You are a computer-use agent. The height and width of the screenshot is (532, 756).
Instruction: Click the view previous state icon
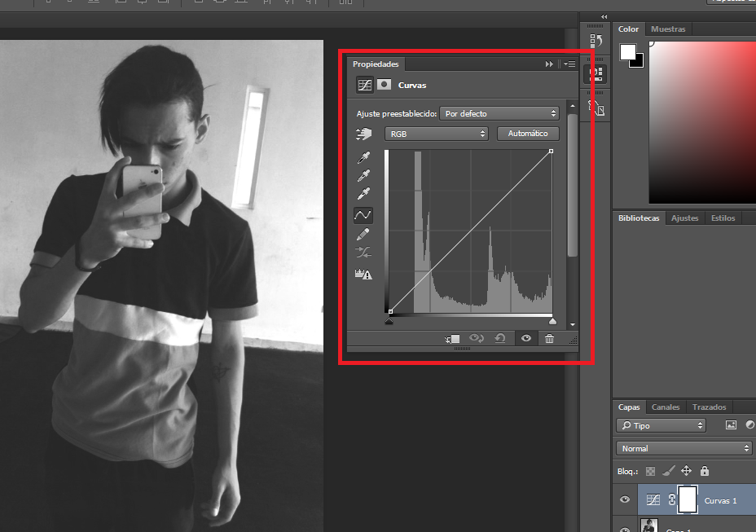click(x=477, y=339)
